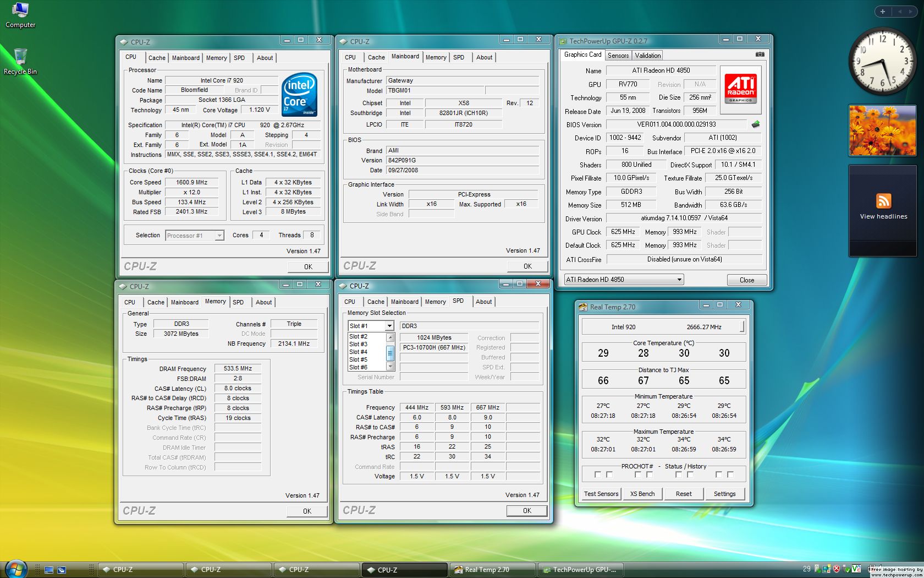Image resolution: width=924 pixels, height=578 pixels.
Task: Click the orange RSS feed icon gadget
Action: click(883, 201)
